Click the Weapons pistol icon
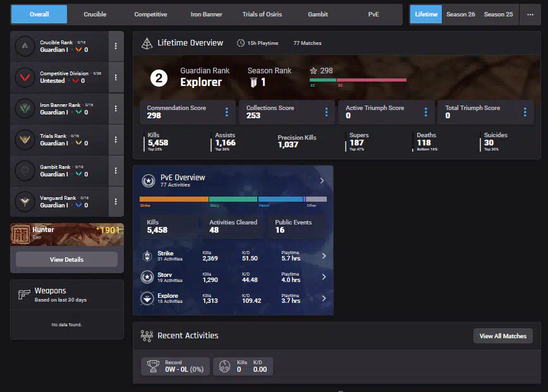The height and width of the screenshot is (392, 548). pos(24,295)
